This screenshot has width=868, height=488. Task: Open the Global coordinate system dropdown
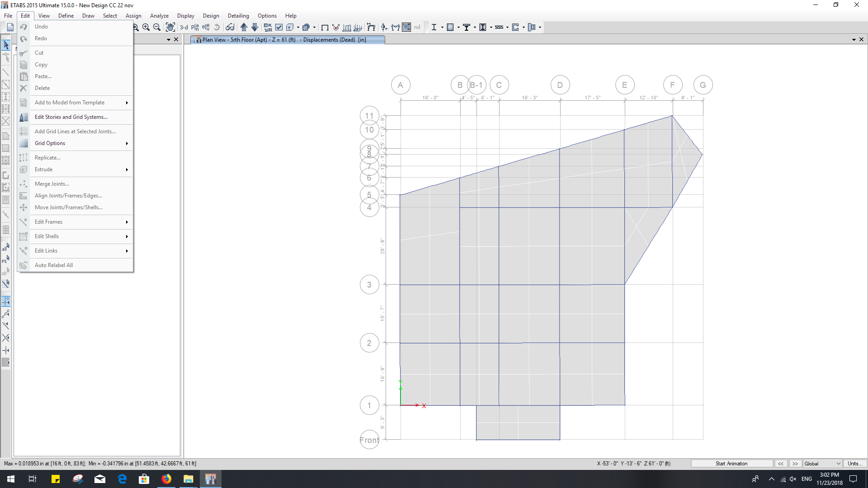(822, 464)
